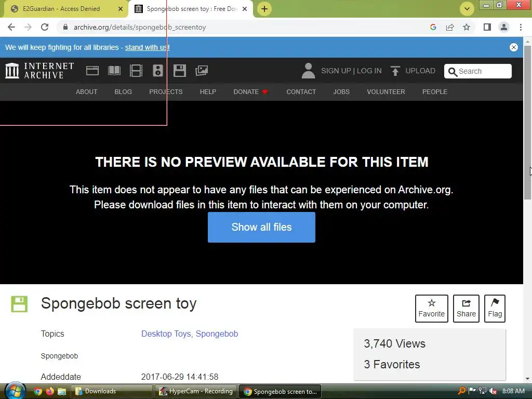Bookmark this tab with the star

tap(467, 27)
